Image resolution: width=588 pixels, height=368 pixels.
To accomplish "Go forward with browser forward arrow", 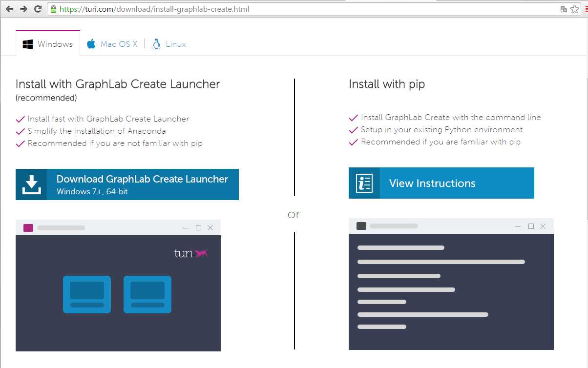I will coord(23,9).
